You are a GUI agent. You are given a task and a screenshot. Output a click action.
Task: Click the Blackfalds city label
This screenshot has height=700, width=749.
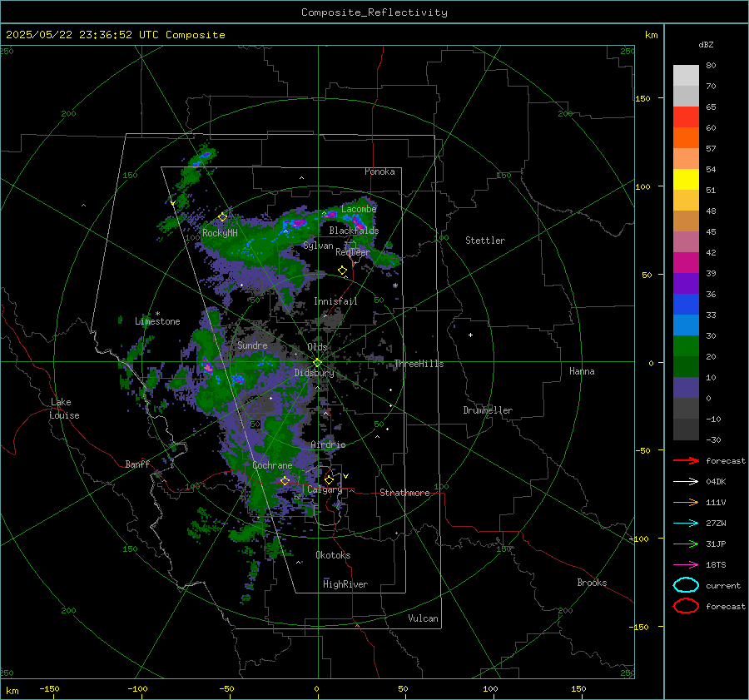354,231
